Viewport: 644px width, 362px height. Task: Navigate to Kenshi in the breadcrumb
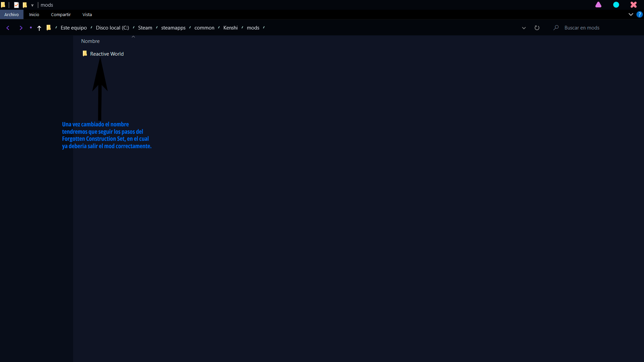point(230,28)
